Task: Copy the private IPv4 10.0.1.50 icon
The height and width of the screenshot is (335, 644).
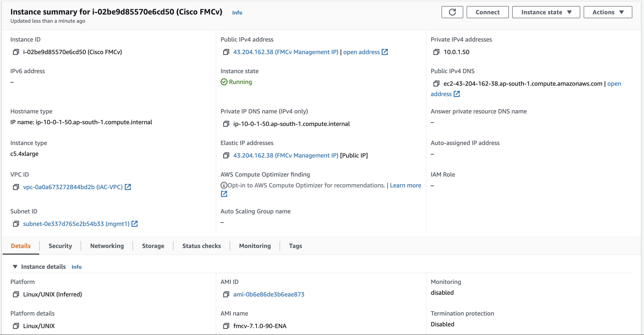Action: pyautogui.click(x=436, y=52)
